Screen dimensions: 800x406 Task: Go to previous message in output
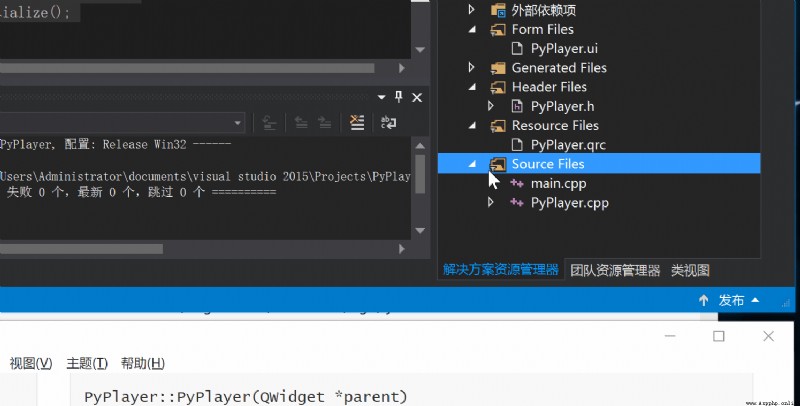click(301, 123)
